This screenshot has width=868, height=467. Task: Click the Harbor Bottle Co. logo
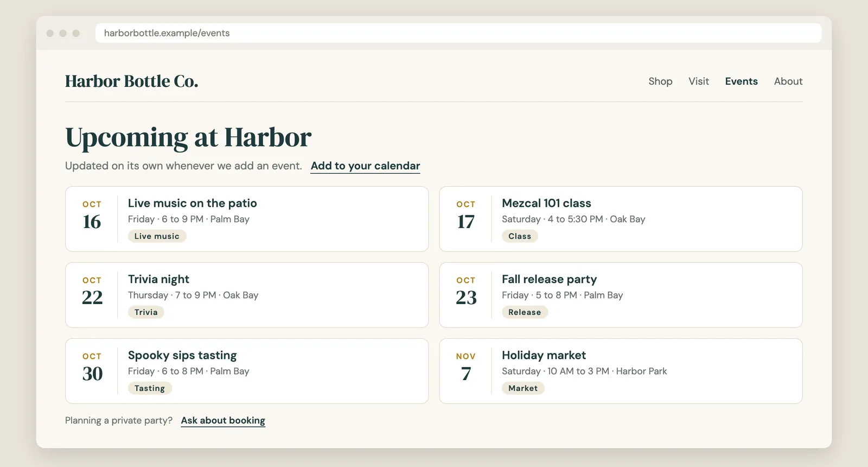(x=132, y=81)
